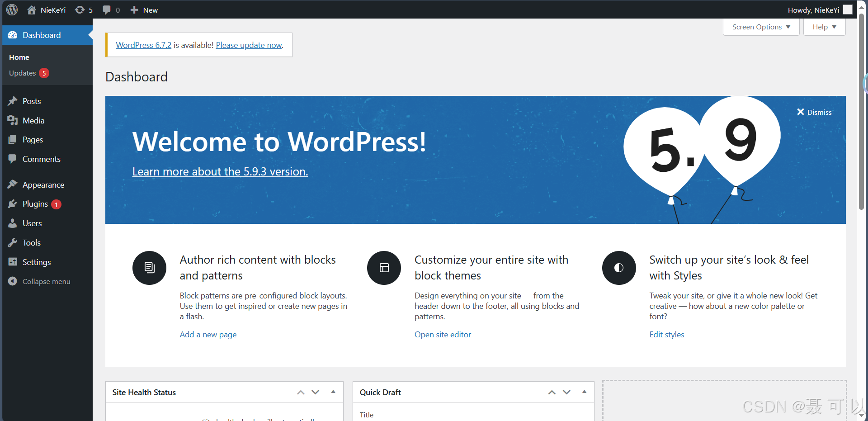Open Howdy, NieKeYi account menu

click(x=820, y=10)
